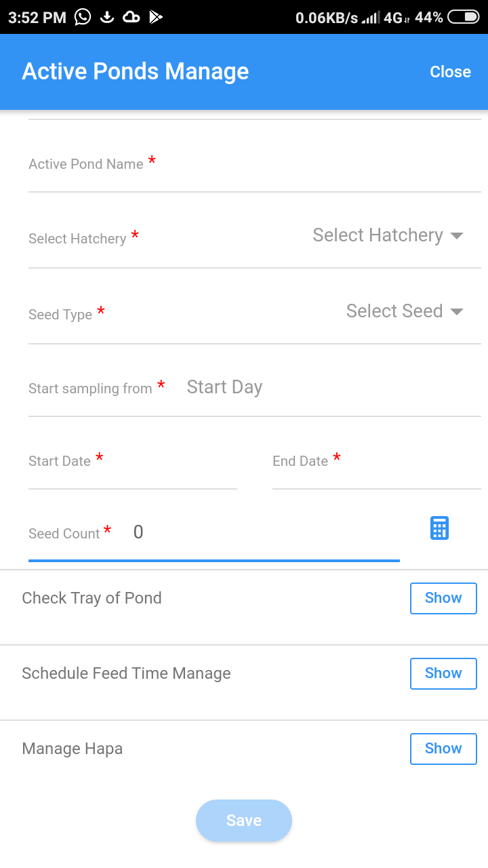Show the Manage Hapa section

pyautogui.click(x=443, y=749)
